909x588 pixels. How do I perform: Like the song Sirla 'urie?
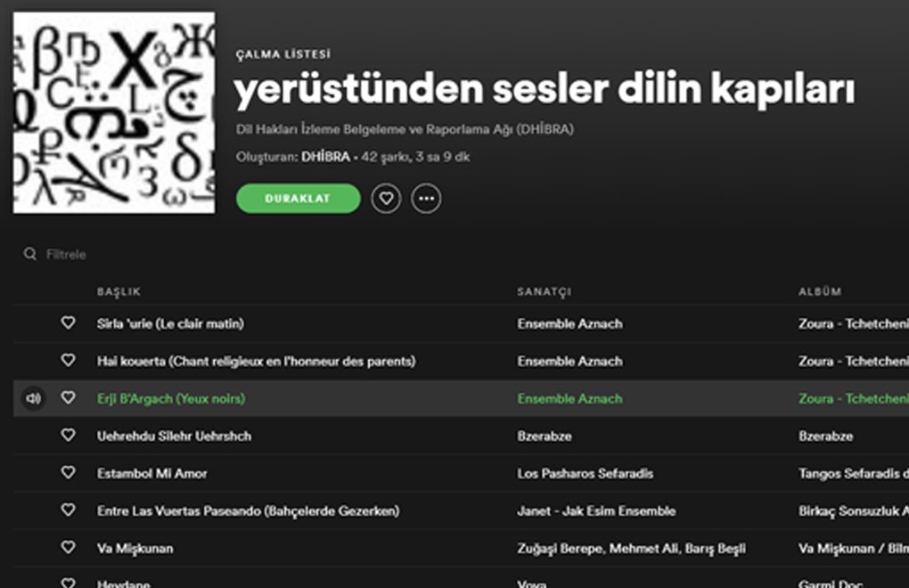[68, 323]
